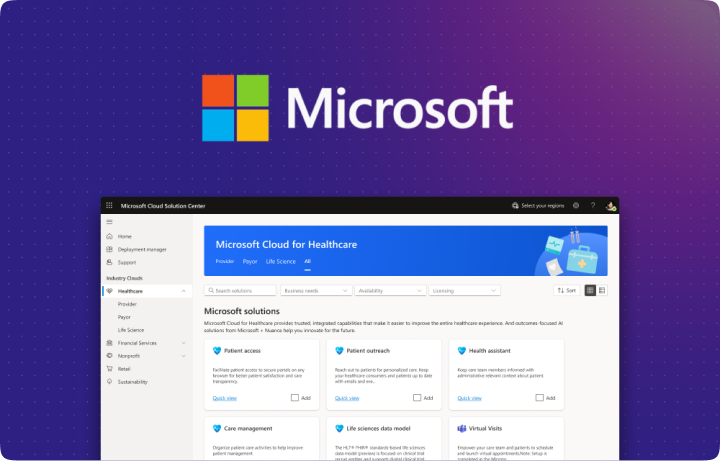The image size is (721, 461).
Task: Click the globe icon beside Select your regions
Action: click(x=515, y=205)
